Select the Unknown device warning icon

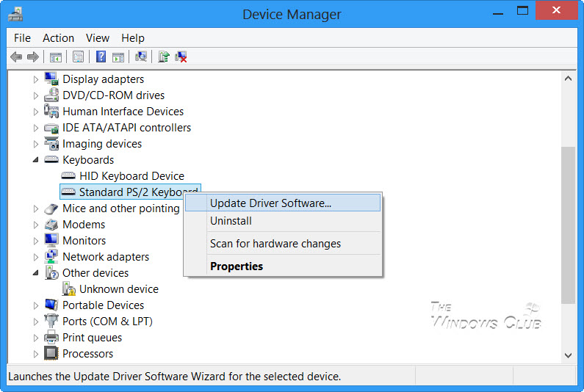point(69,289)
